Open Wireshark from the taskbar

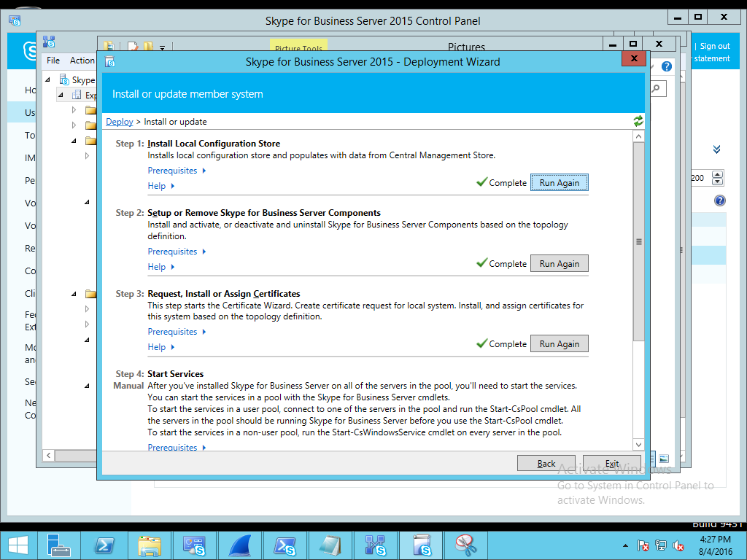click(x=240, y=545)
